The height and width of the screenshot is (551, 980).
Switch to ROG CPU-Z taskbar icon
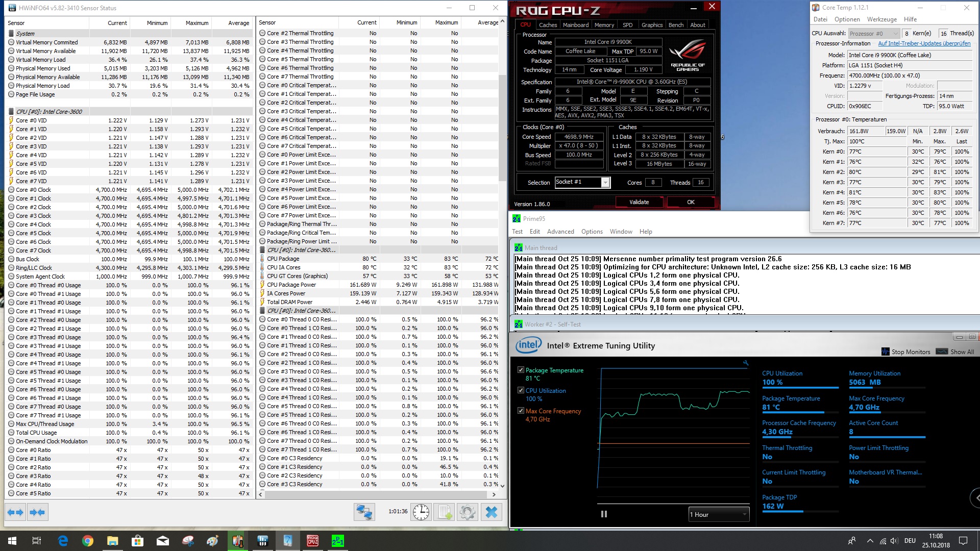coord(312,541)
